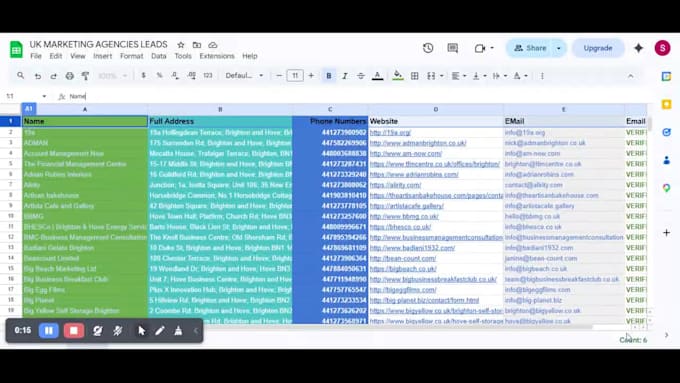Viewport: 680px width, 383px height.
Task: Toggle Bold formatting
Action: click(x=329, y=76)
